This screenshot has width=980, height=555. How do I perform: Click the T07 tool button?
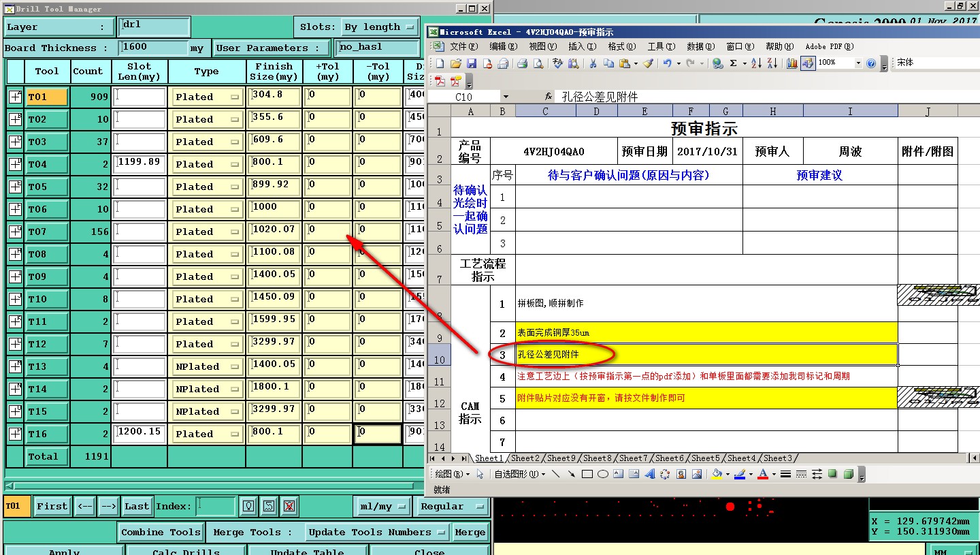tap(46, 232)
